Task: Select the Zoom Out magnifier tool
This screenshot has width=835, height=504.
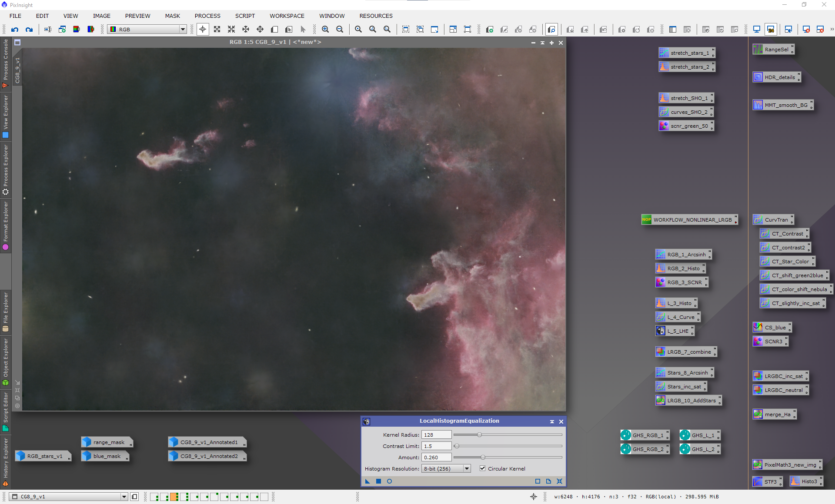Action: click(x=340, y=30)
